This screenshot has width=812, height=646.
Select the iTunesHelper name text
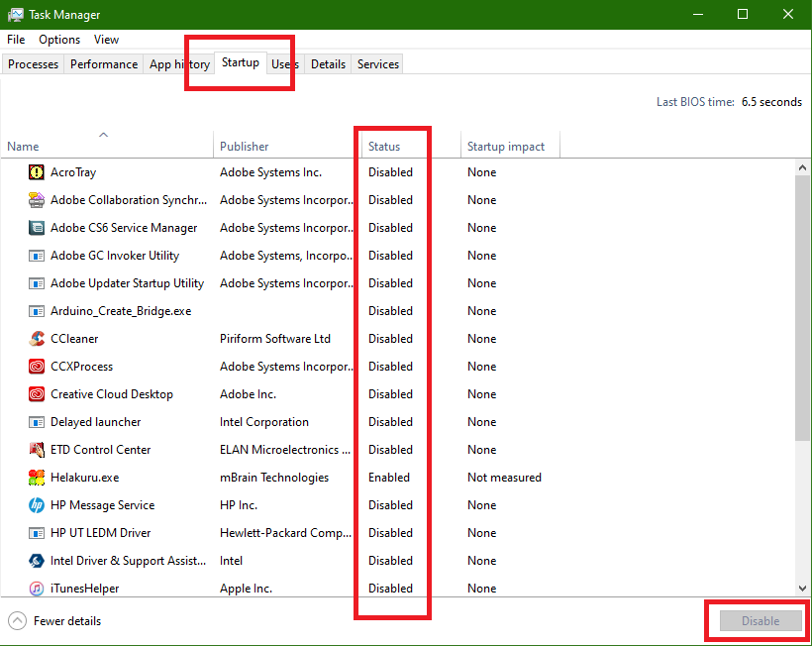pyautogui.click(x=84, y=589)
